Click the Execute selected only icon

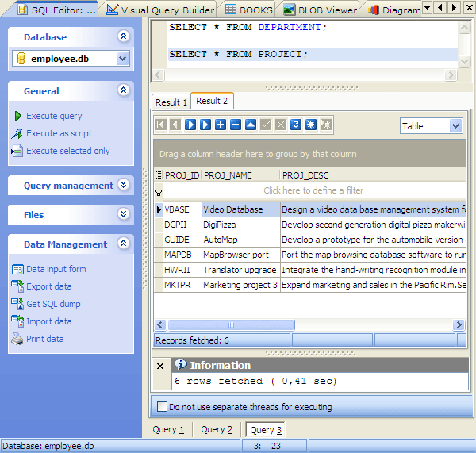17,151
